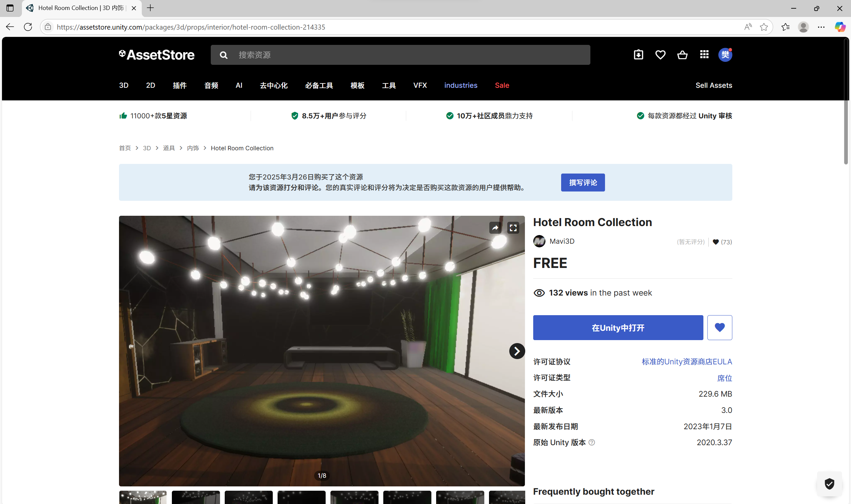Click the 撰写评论 button
This screenshot has width=851, height=504.
[x=583, y=183]
